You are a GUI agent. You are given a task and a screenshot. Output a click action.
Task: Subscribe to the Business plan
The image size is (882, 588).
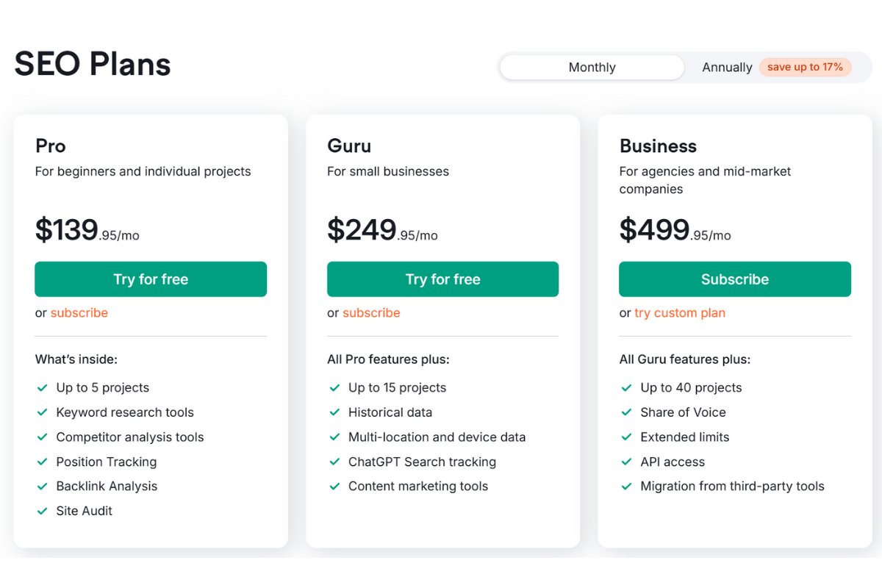(734, 279)
